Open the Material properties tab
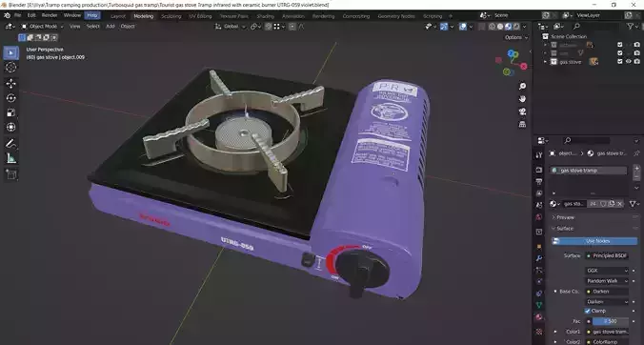This screenshot has height=345, width=644. [539, 317]
